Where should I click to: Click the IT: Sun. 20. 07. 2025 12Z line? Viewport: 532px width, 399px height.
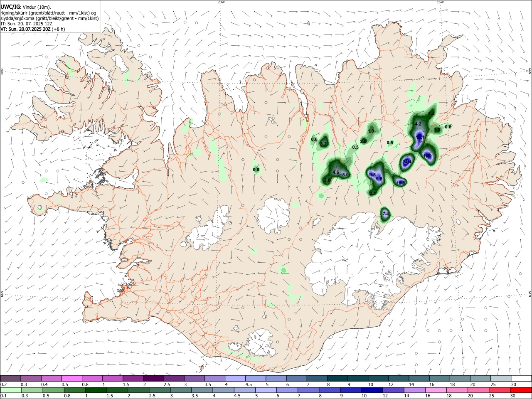pos(26,24)
